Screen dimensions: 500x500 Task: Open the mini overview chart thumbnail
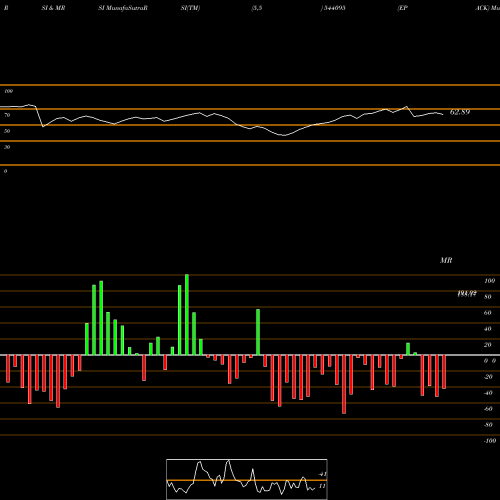click(x=247, y=479)
